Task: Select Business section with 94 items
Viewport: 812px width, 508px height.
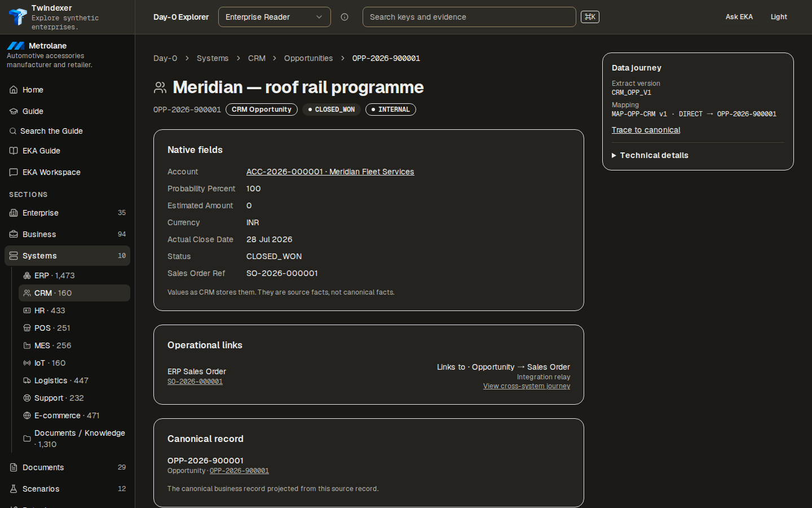Action: click(x=67, y=234)
